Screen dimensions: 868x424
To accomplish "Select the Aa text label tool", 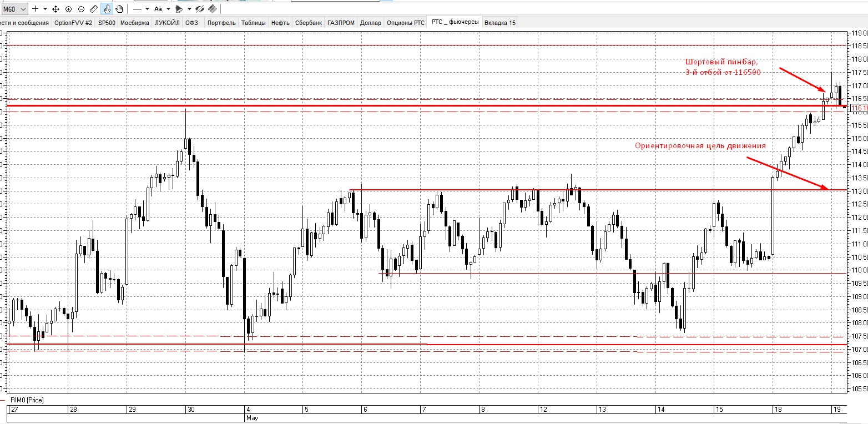I will tap(158, 9).
